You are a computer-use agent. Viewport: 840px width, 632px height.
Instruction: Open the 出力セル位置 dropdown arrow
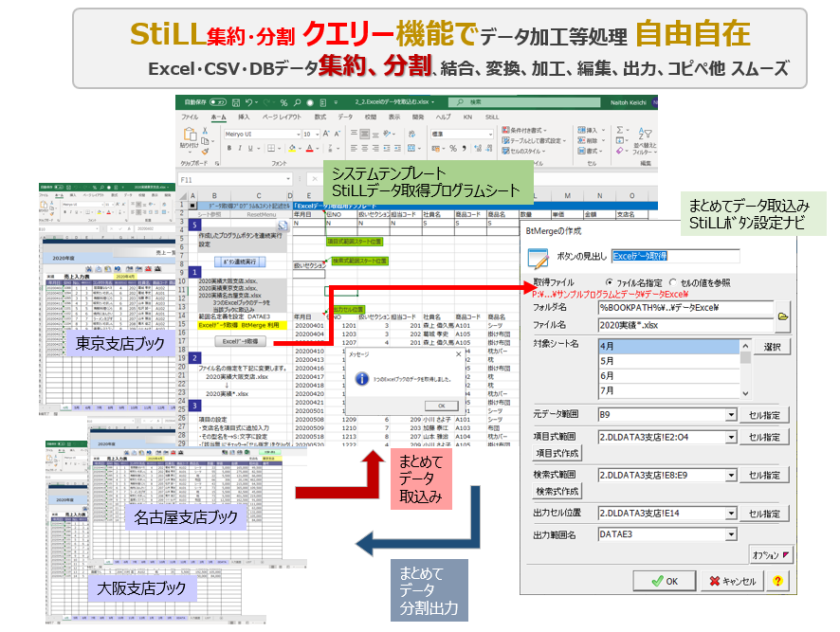[731, 514]
